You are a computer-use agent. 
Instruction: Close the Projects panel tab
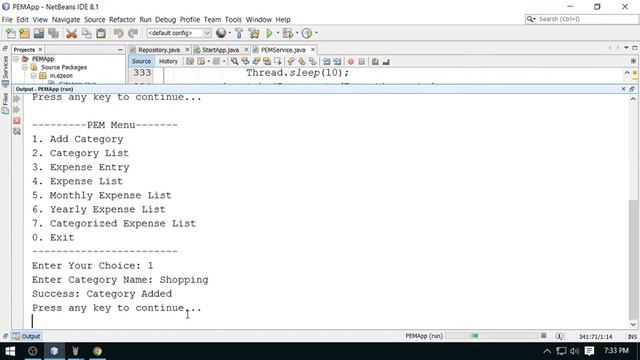pyautogui.click(x=40, y=49)
